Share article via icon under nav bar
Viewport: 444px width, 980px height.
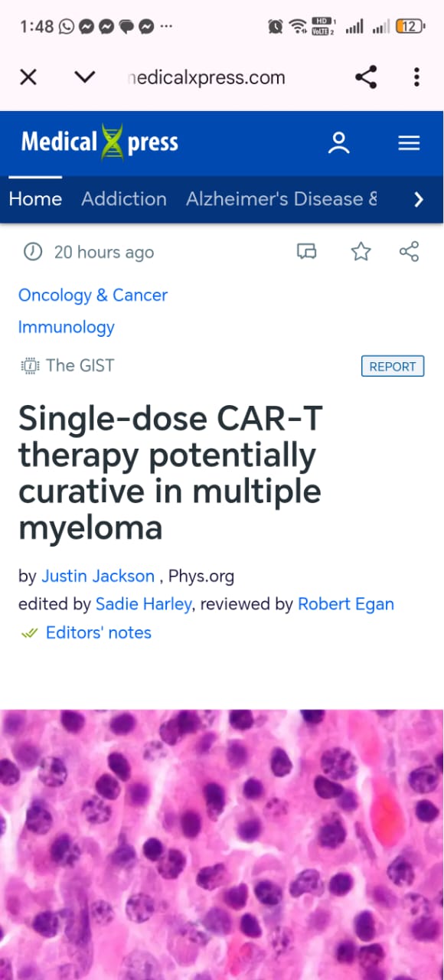[410, 252]
